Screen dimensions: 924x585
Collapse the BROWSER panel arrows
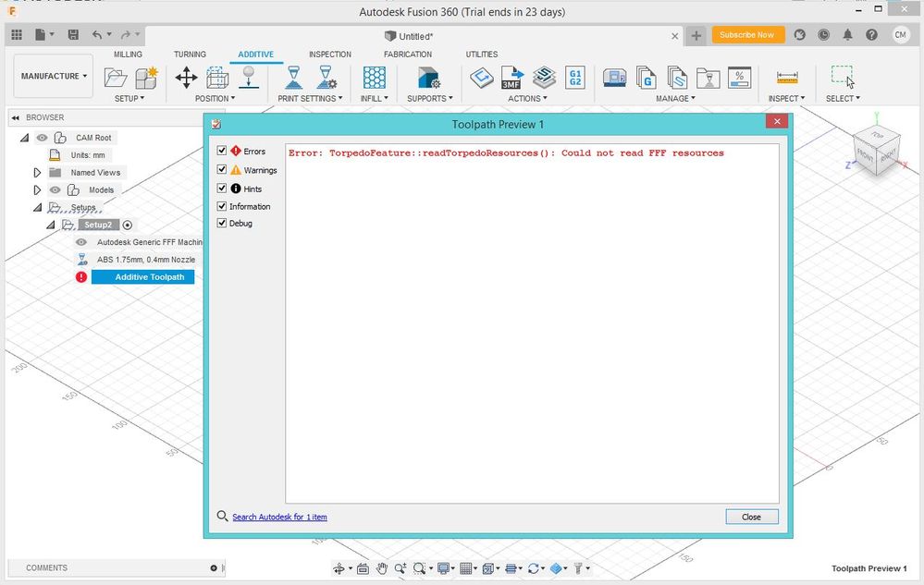click(16, 117)
